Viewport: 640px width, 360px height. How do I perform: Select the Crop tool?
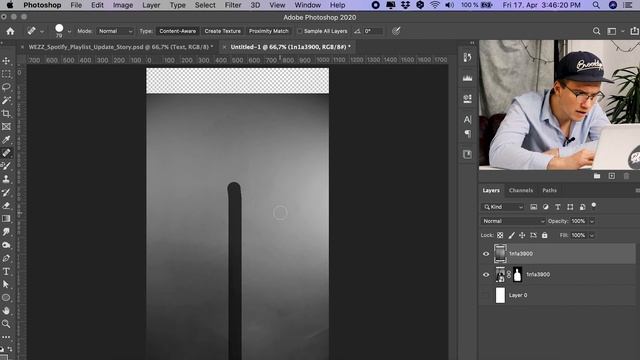coord(6,113)
